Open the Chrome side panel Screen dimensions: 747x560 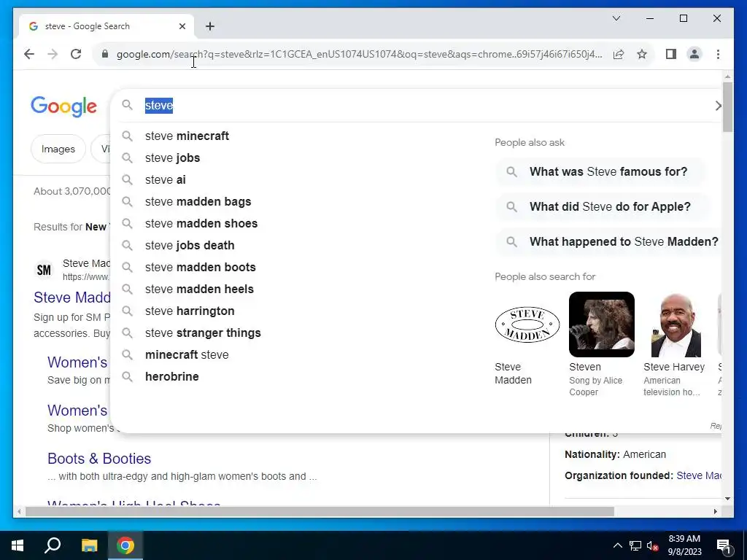coord(671,54)
